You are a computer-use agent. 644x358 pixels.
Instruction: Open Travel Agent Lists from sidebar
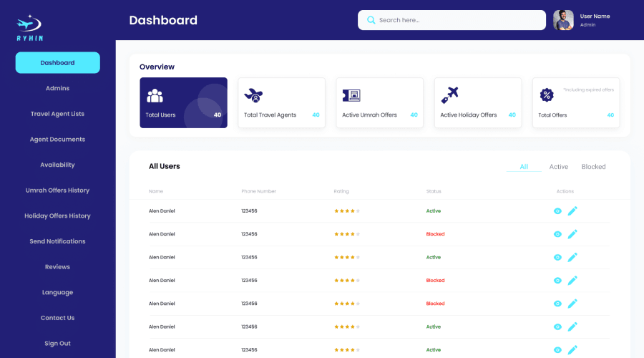click(x=57, y=114)
